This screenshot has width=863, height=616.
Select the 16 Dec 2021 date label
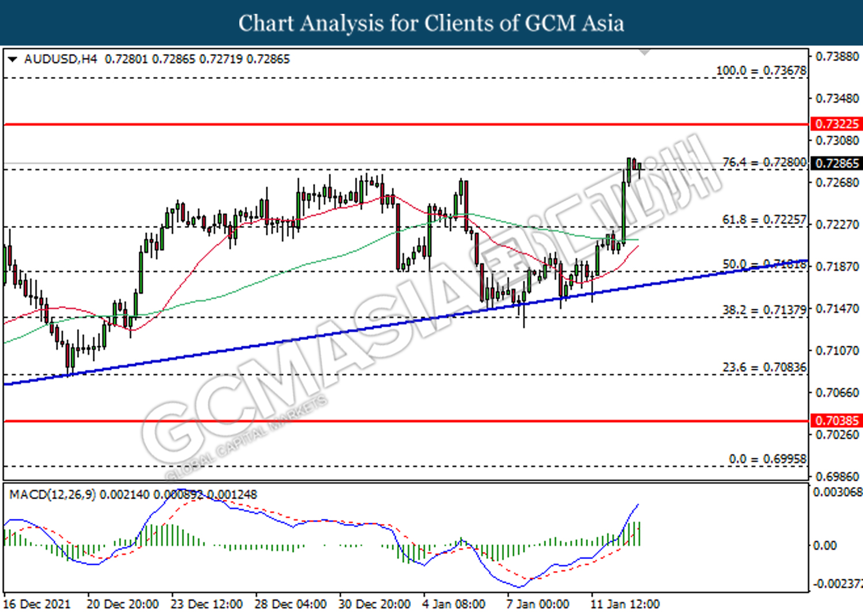37,604
